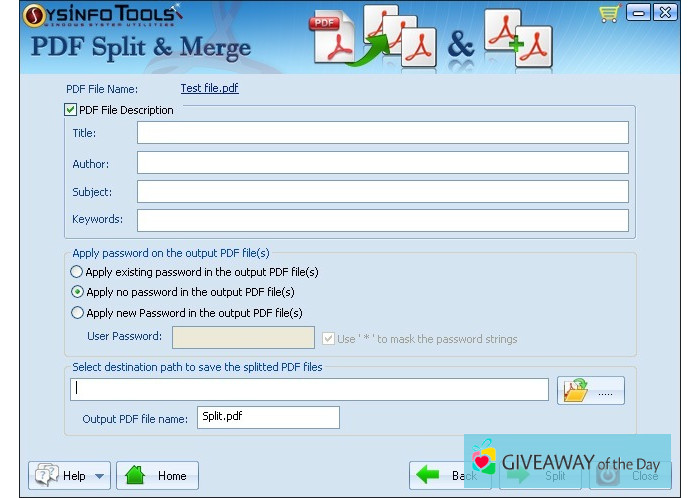Edit the Output PDF file name field
The image size is (700, 498).
point(267,417)
